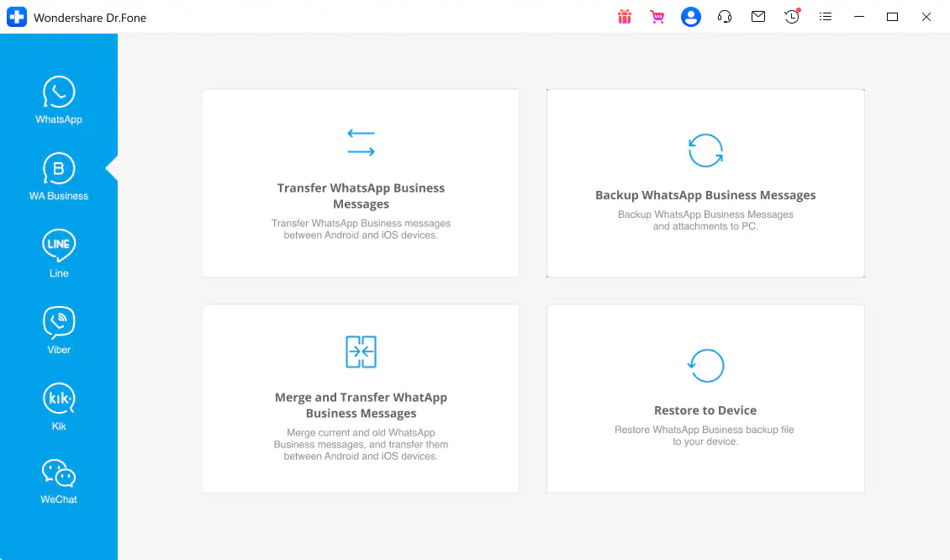
Task: Click the Dr.Fone logo icon
Action: [16, 17]
